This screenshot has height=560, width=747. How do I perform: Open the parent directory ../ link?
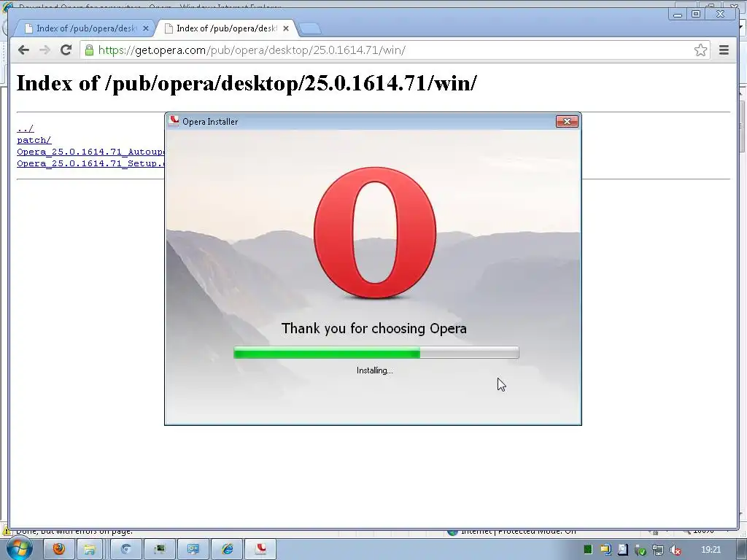pos(26,128)
